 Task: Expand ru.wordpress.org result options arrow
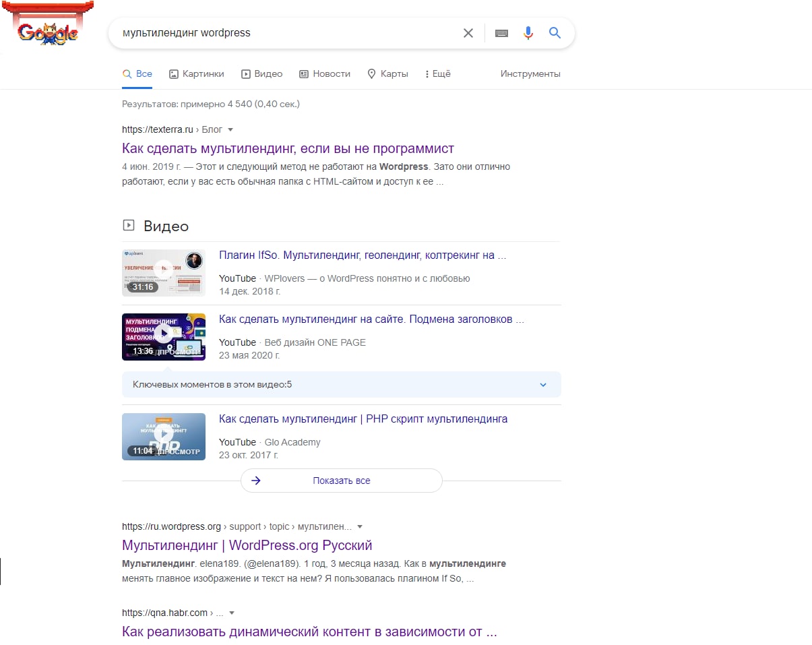[x=360, y=526]
